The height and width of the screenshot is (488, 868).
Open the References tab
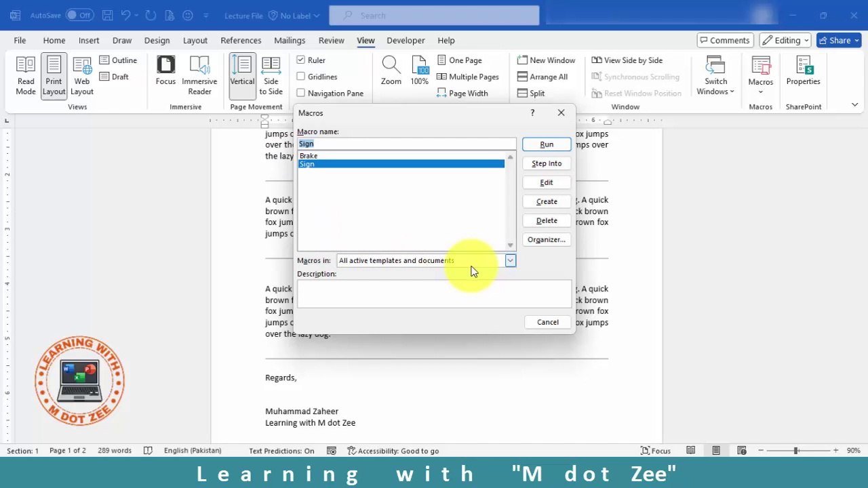[241, 41]
